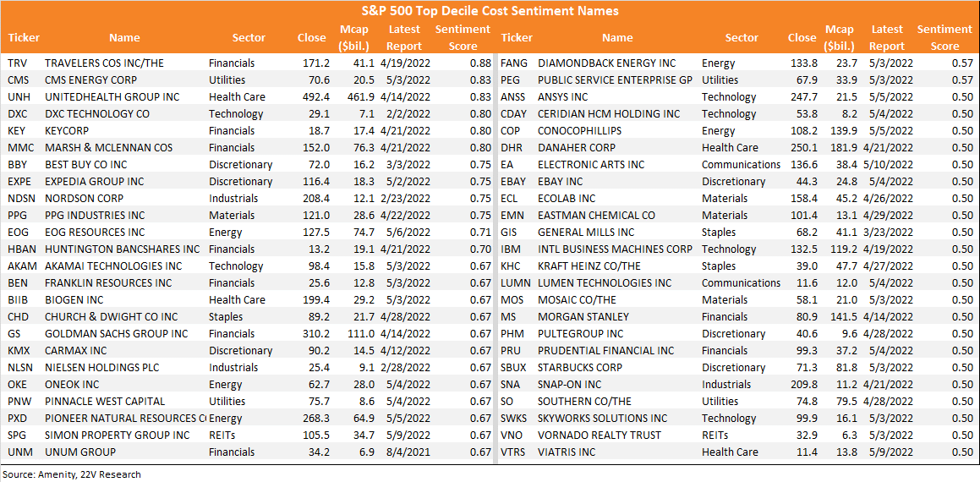
Task: Click EA latest report date 5/10/2022
Action: click(889, 164)
